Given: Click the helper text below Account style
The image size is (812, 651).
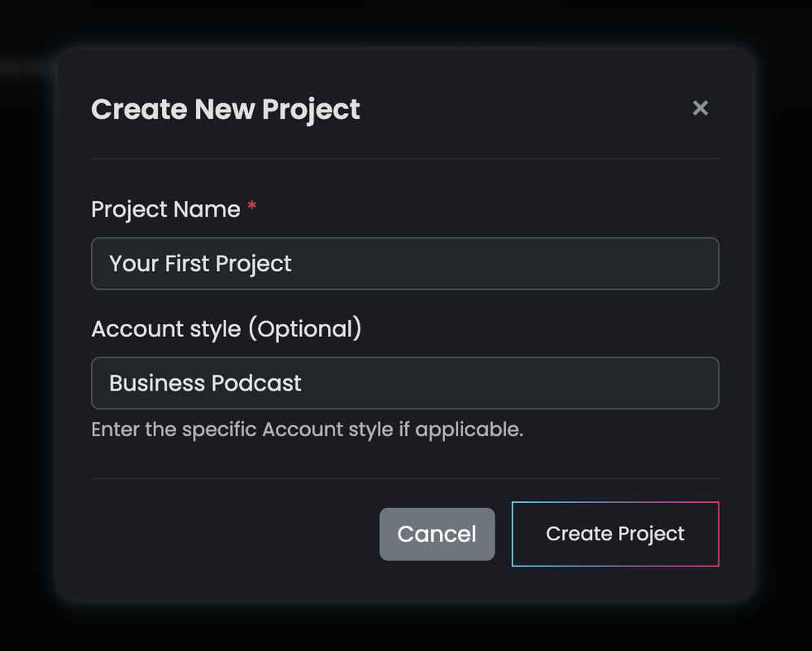Looking at the screenshot, I should 307,430.
